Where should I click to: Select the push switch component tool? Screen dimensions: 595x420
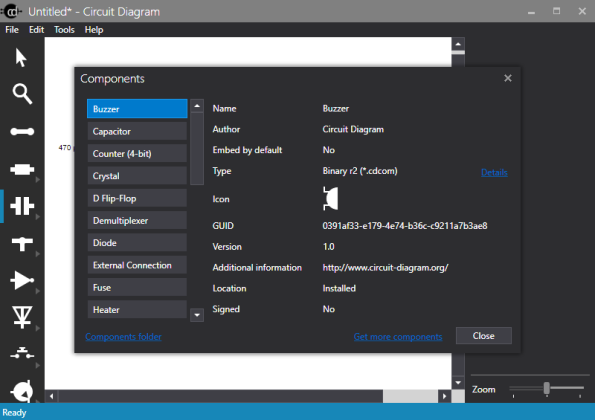[22, 354]
